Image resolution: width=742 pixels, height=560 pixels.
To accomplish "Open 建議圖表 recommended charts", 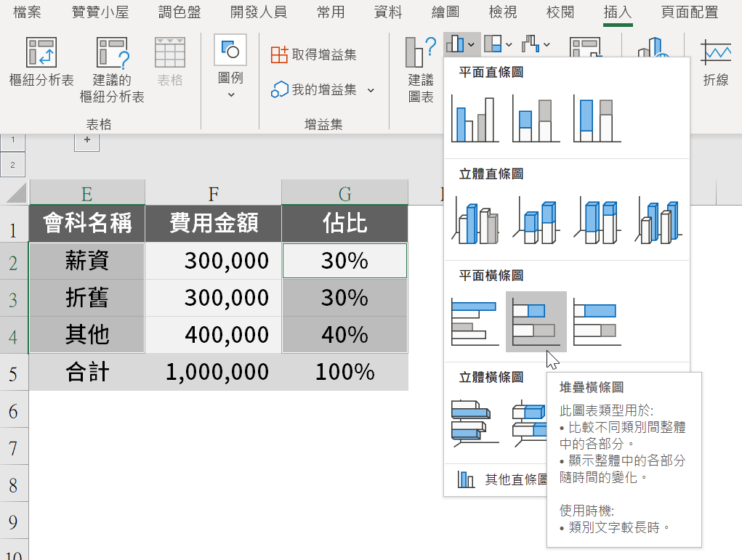I will click(x=421, y=70).
